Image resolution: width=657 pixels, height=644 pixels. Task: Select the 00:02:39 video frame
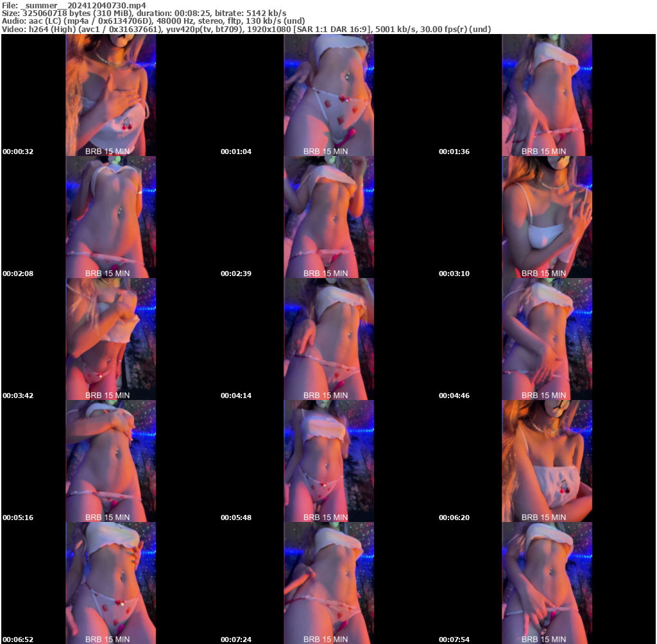[x=328, y=216]
